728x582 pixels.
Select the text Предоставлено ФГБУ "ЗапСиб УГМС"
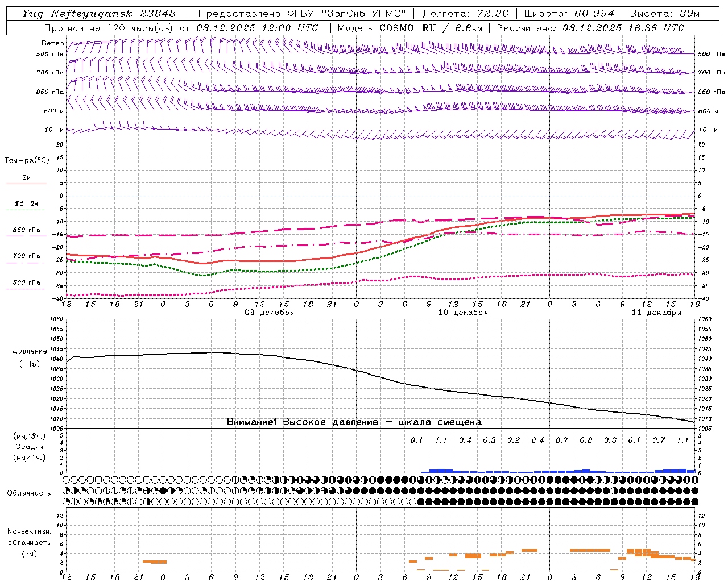tap(302, 14)
